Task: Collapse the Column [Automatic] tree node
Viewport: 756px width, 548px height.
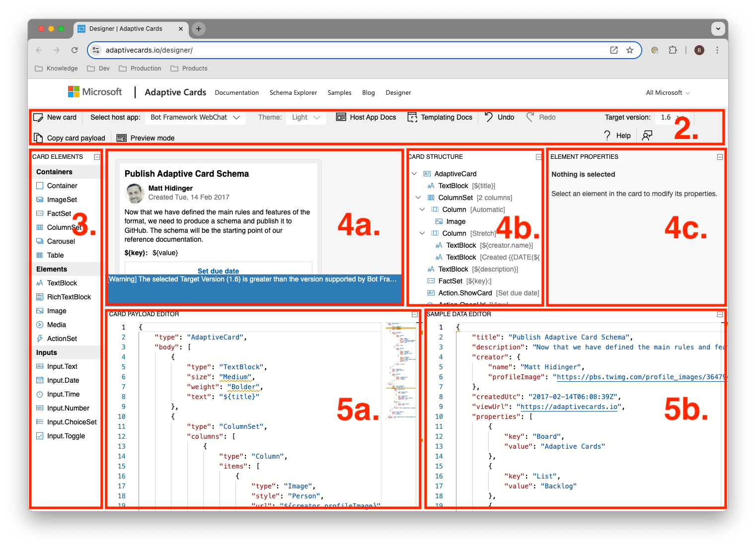Action: (x=422, y=209)
